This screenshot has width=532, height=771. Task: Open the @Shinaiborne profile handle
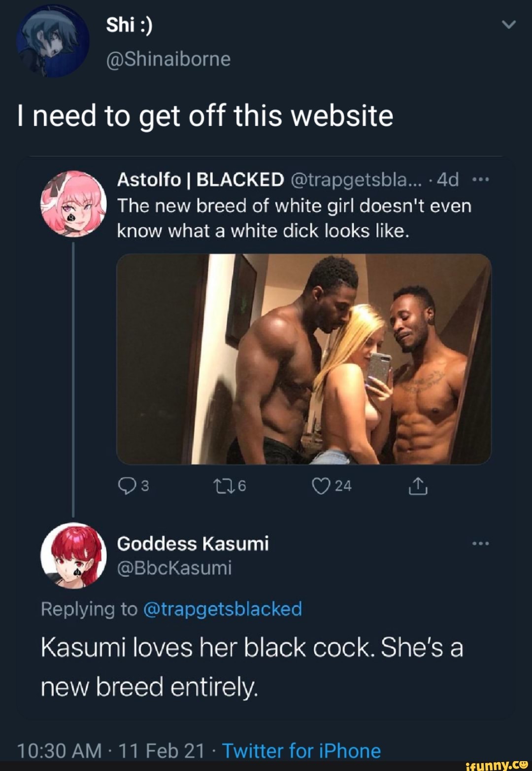pyautogui.click(x=168, y=59)
